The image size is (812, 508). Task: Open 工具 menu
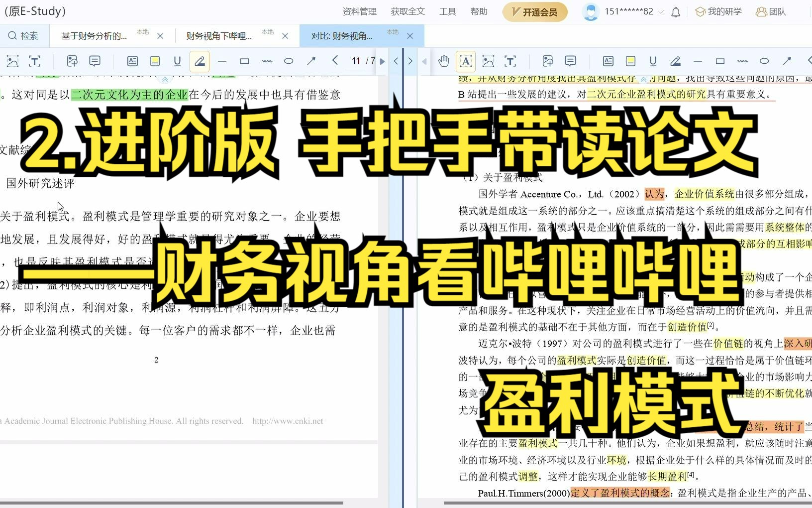pyautogui.click(x=448, y=11)
